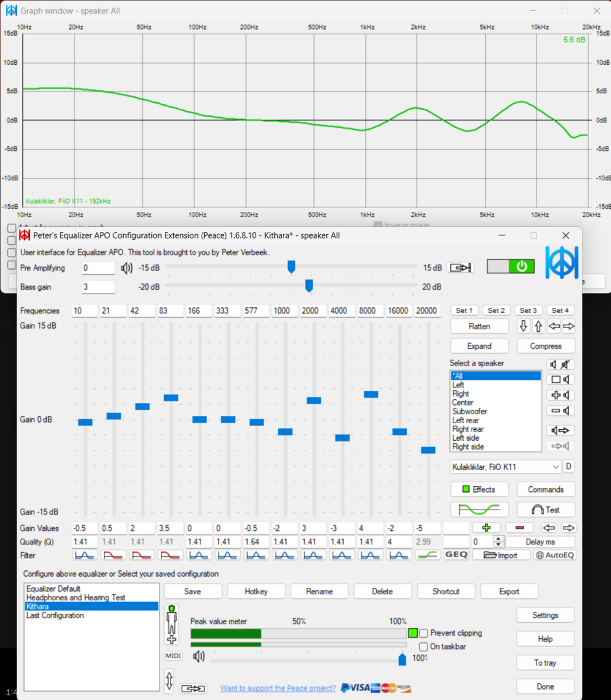Click the Save button
The image size is (611, 700).
(x=193, y=591)
